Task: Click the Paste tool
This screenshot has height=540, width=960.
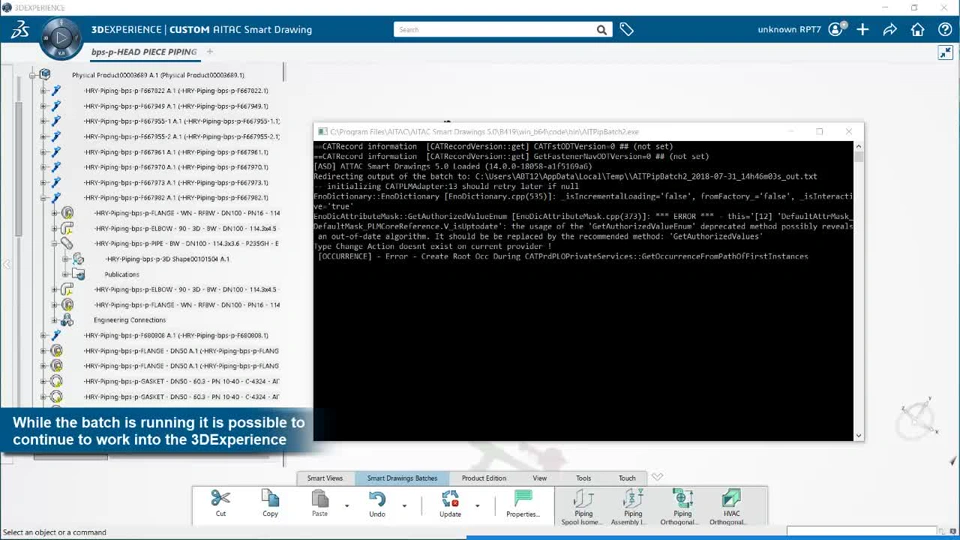Action: click(x=320, y=504)
